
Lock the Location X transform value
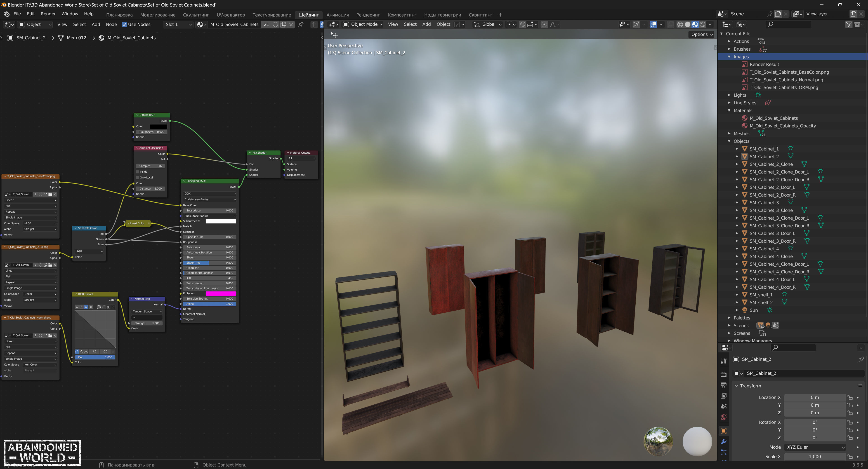click(850, 397)
